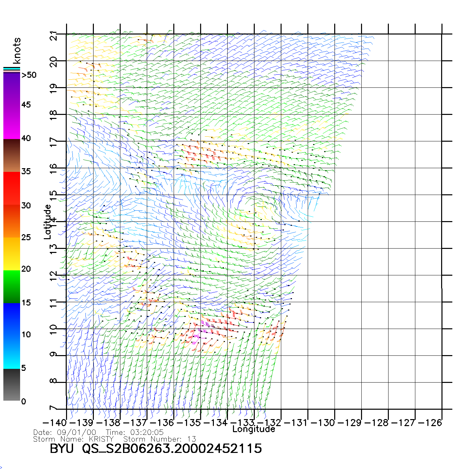Click the "Time: 03:20:05" text
This screenshot has width=476, height=469.
135,432
